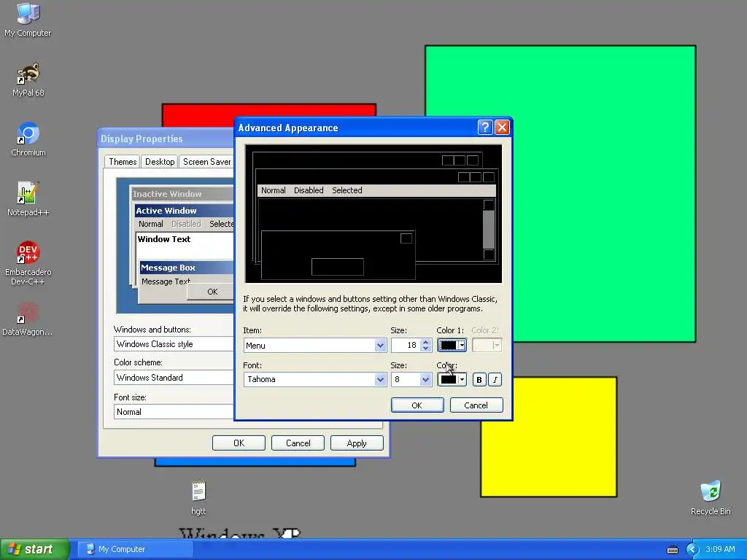Click Selected menu item in the preview
The width and height of the screenshot is (747, 560).
(x=347, y=190)
